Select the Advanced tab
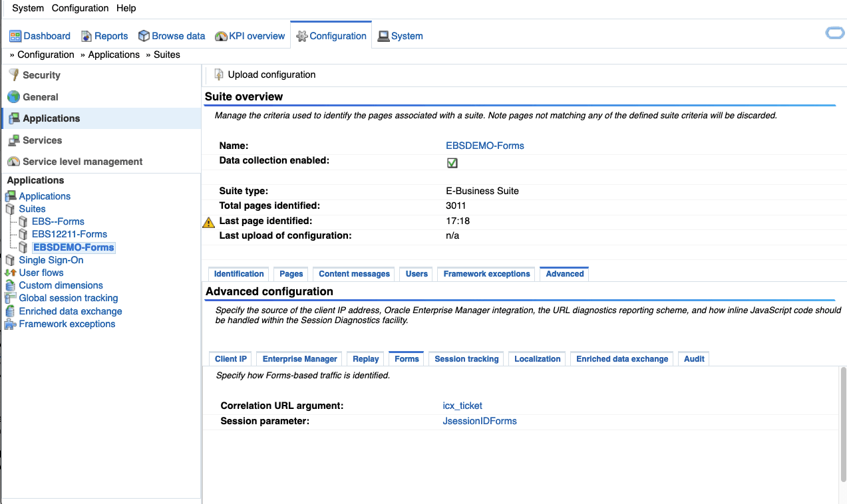The width and height of the screenshot is (847, 504). click(564, 274)
